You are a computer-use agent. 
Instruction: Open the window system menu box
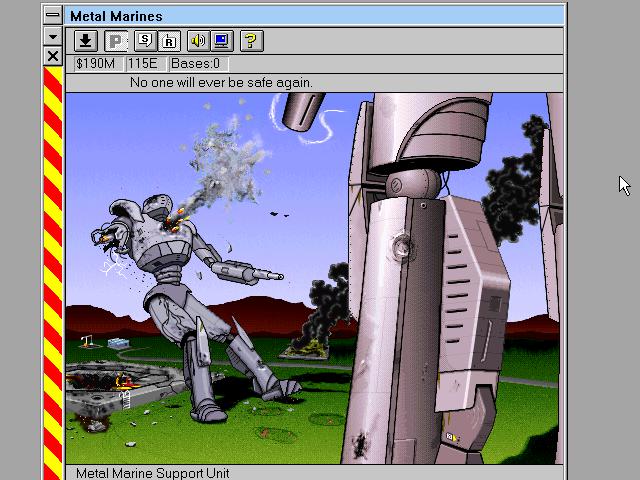click(x=53, y=15)
